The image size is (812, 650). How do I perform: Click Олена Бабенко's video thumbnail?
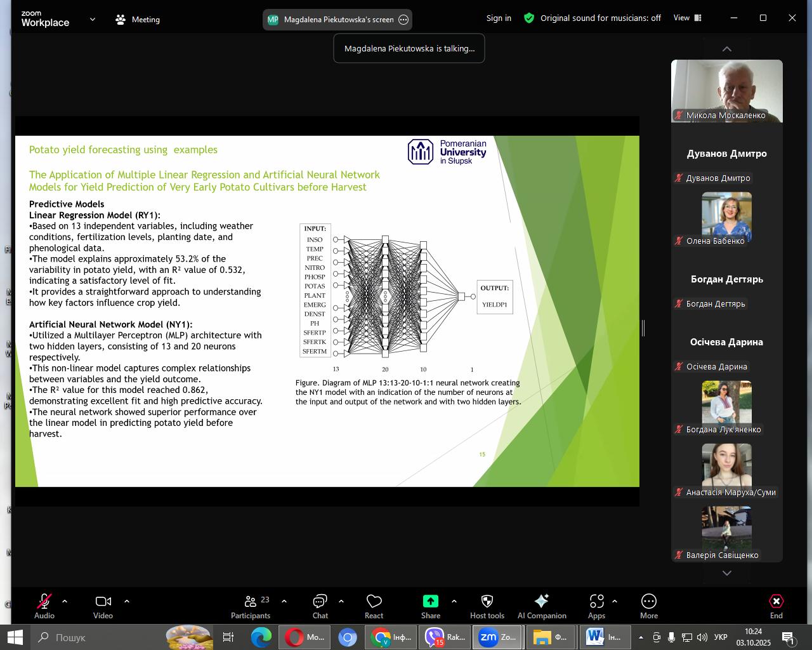726,215
